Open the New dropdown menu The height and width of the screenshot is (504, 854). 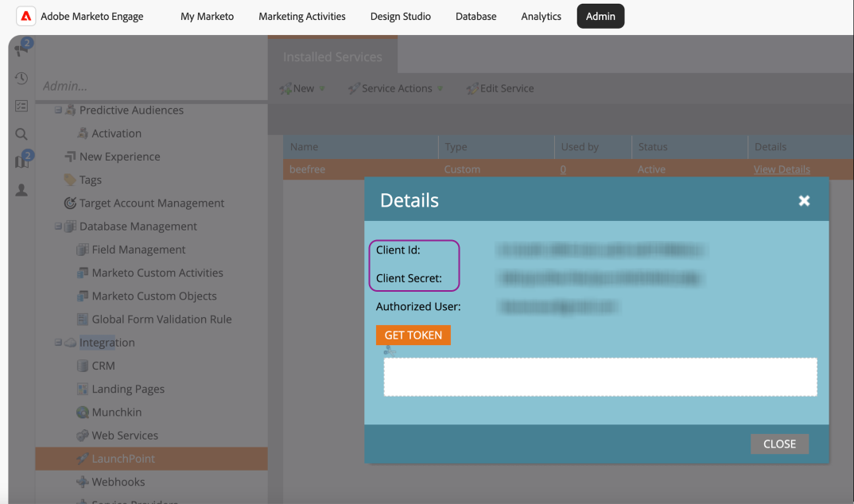[x=302, y=89]
